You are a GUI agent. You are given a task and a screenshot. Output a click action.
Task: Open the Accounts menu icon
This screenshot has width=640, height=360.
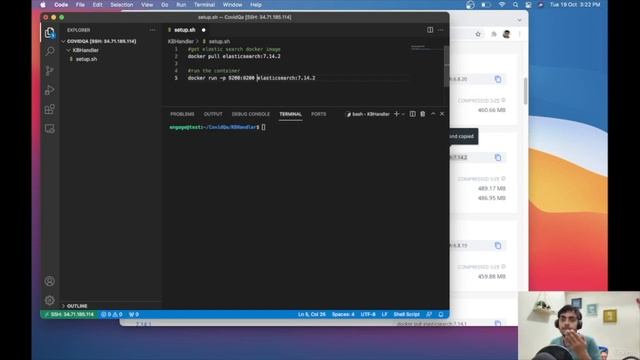50,281
